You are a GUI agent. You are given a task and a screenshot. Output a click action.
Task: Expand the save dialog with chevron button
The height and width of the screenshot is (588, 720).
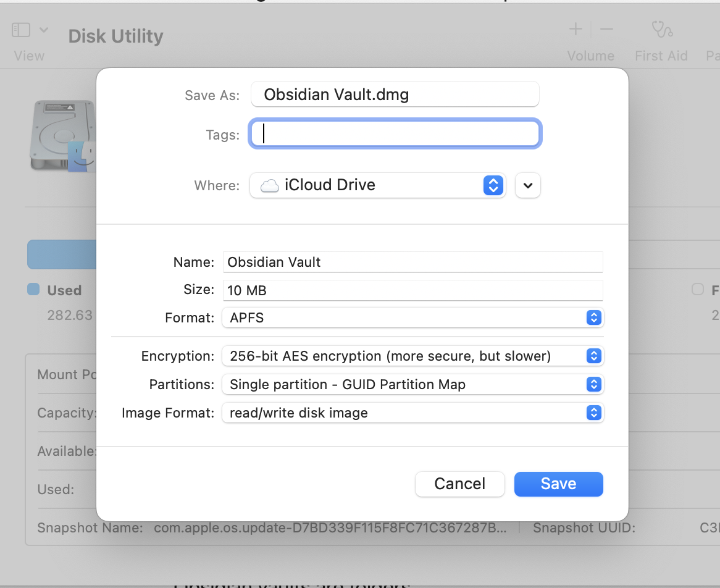pos(527,185)
